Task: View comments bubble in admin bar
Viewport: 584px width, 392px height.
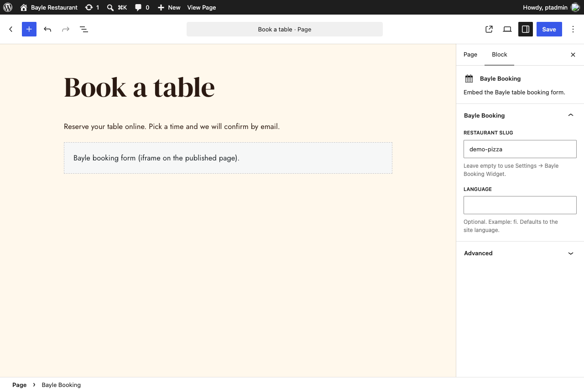Action: [142, 7]
